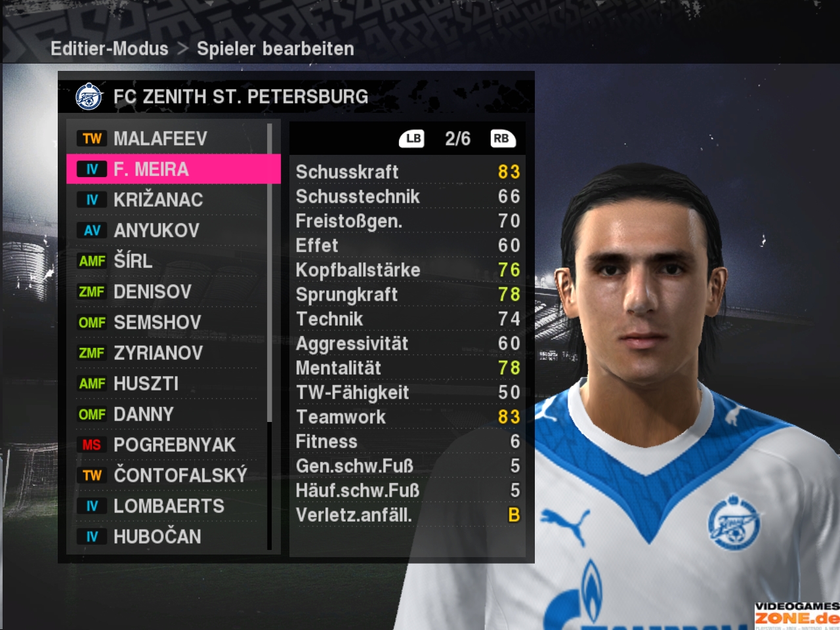Click the OMF badge beside Semshov

[92, 322]
